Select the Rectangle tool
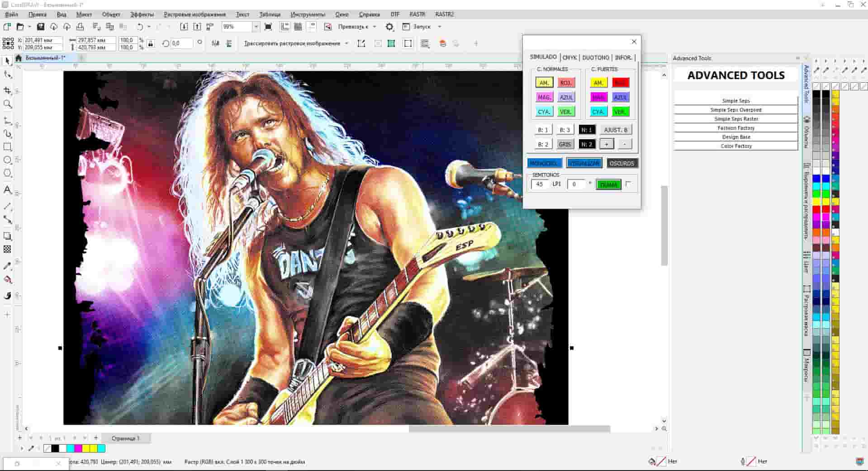868x471 pixels. pyautogui.click(x=7, y=147)
